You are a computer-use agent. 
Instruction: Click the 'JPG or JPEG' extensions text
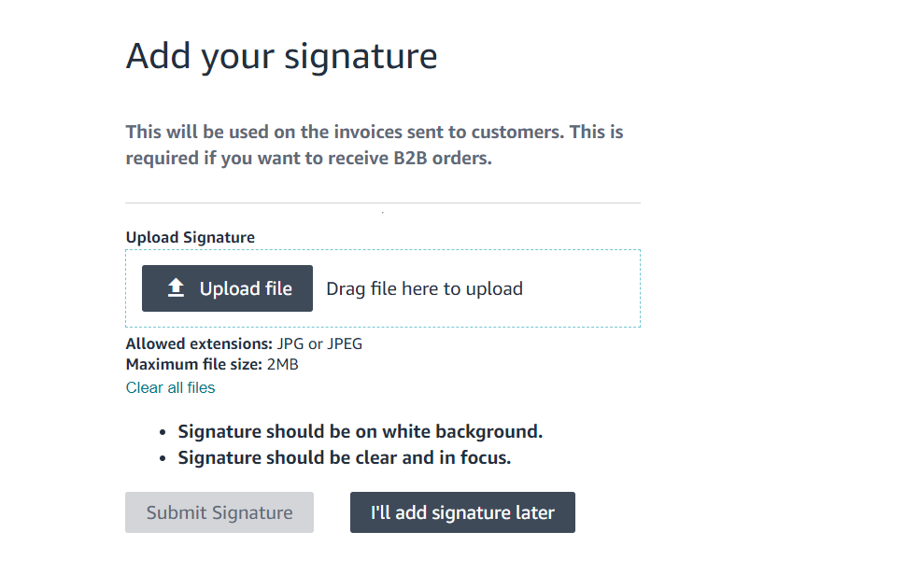[x=319, y=343]
